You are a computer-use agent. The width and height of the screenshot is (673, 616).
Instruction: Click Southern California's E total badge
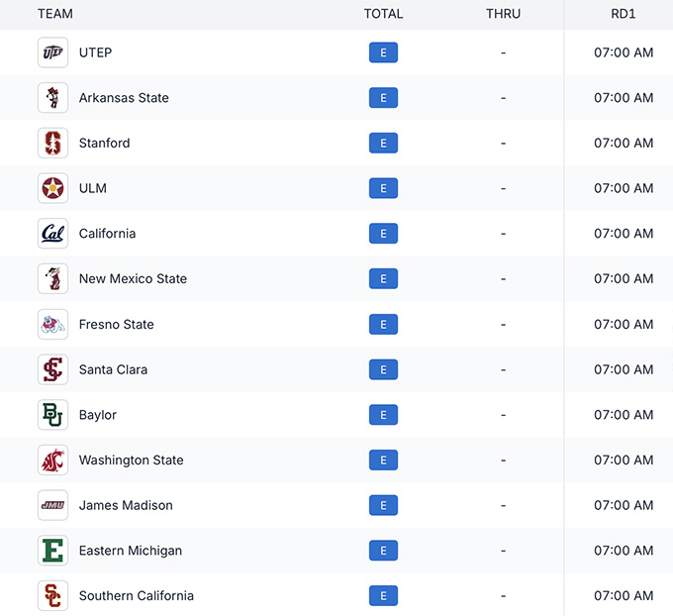[x=383, y=596]
